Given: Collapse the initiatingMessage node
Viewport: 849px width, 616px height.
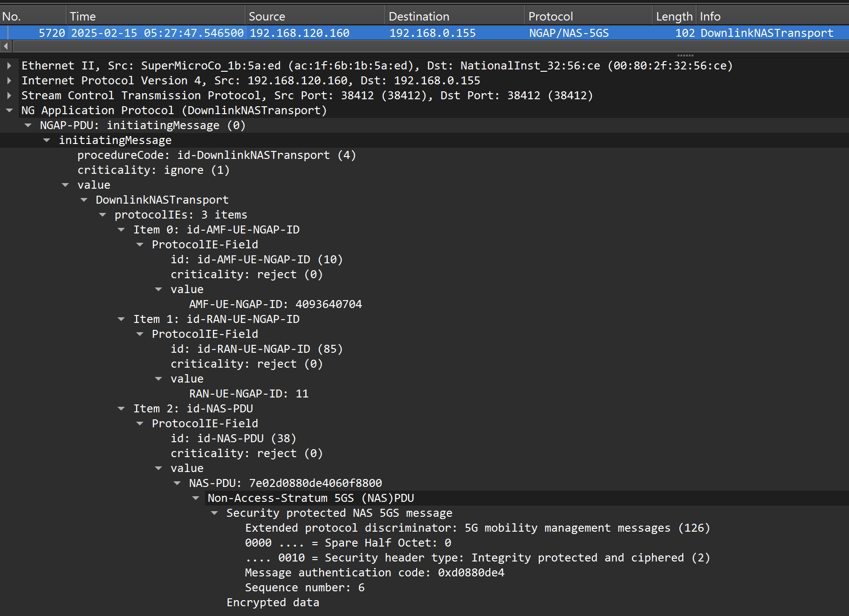Looking at the screenshot, I should (47, 140).
